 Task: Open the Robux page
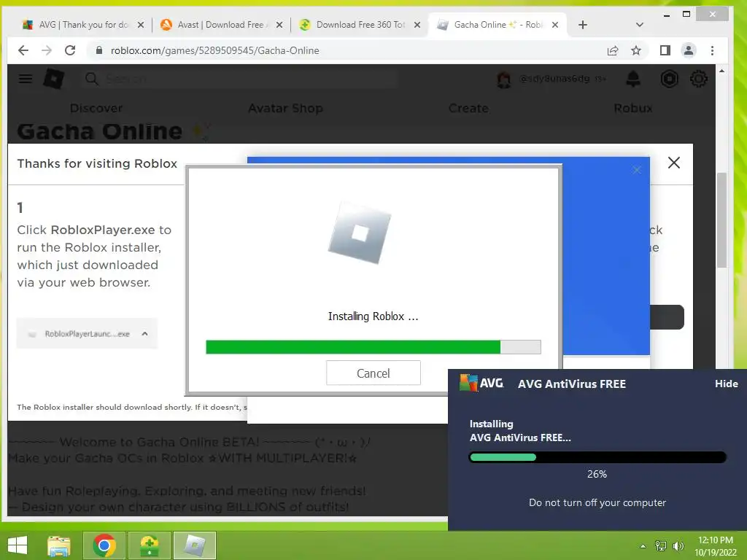(x=633, y=108)
